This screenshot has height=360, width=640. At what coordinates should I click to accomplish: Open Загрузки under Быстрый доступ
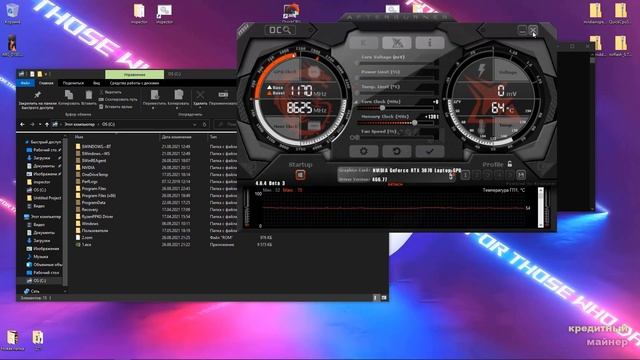coord(42,158)
